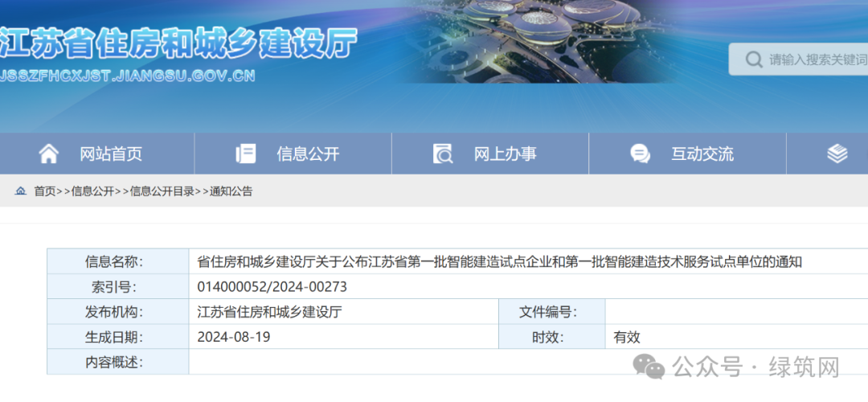Open the 网站首页 menu item

97,154
